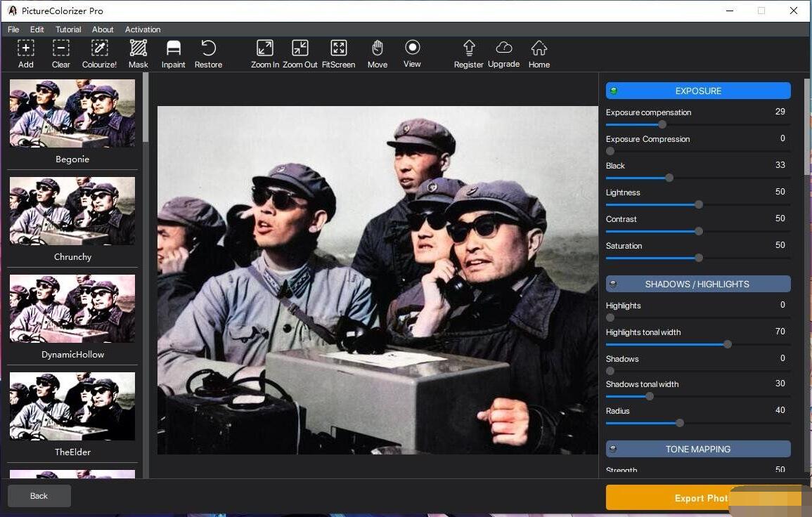
Task: Apply the Begonie filter preset thumbnail
Action: pos(72,113)
